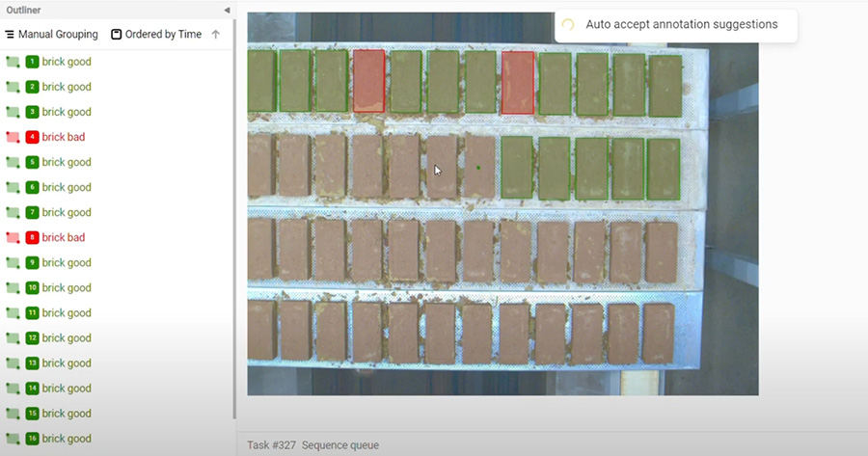Click the second red bad brick in top row
Viewport: 868px width, 456px height.
point(518,83)
